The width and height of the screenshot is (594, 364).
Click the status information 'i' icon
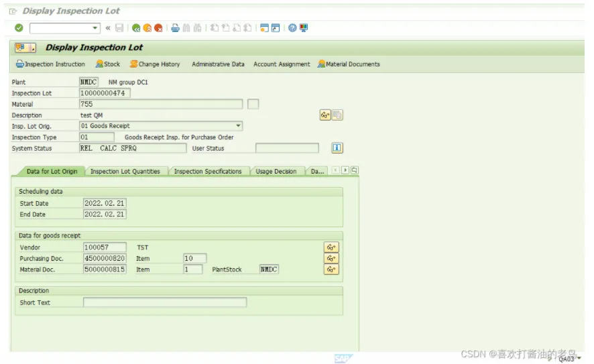337,147
